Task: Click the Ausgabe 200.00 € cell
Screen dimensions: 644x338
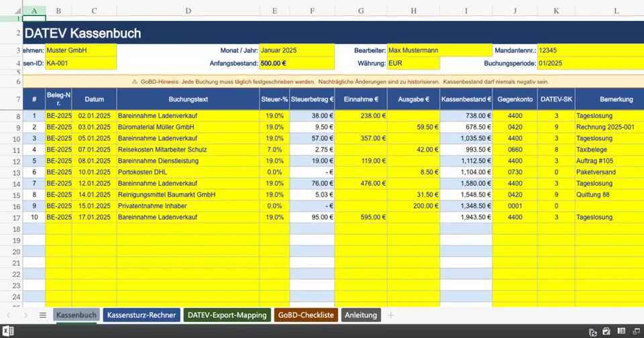Action: coord(414,206)
